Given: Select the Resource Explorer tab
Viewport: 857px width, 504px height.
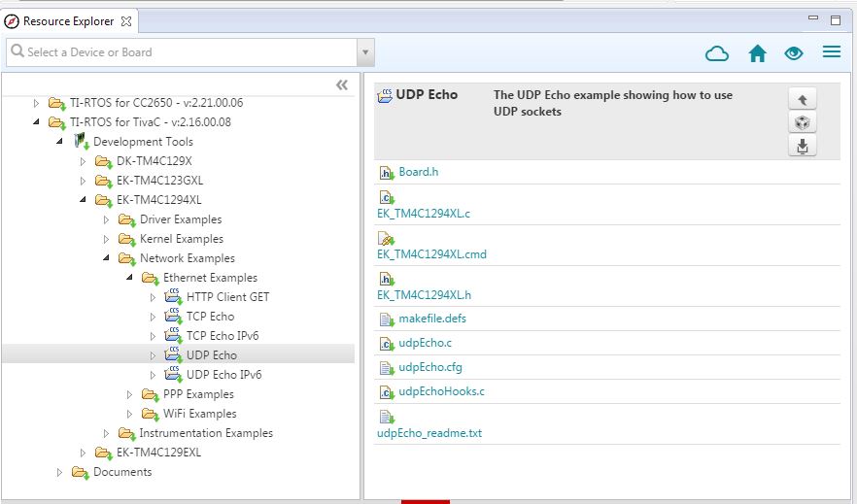Looking at the screenshot, I should click(68, 21).
